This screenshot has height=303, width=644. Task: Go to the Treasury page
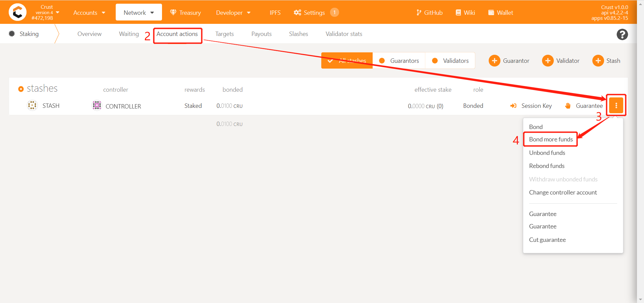[x=185, y=12]
